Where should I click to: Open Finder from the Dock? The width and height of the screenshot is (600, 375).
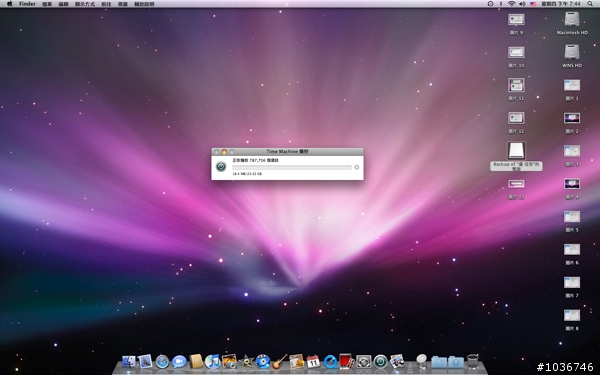129,361
